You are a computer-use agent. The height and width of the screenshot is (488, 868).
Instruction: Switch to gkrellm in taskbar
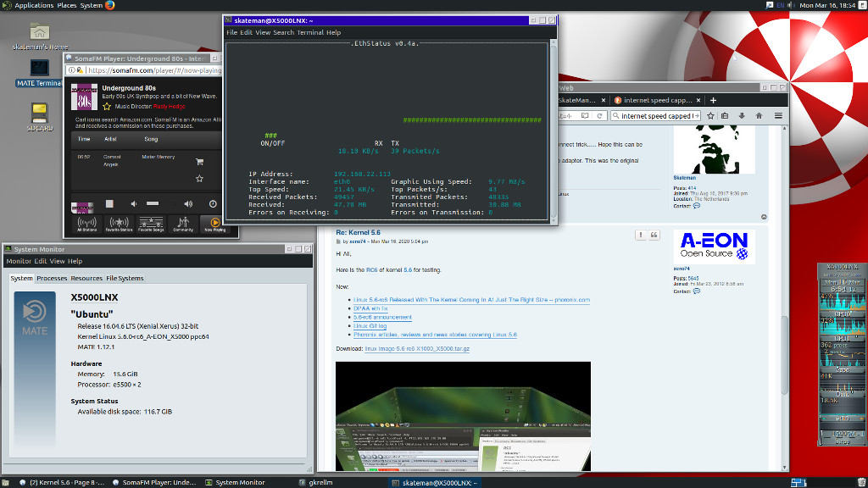pos(320,482)
